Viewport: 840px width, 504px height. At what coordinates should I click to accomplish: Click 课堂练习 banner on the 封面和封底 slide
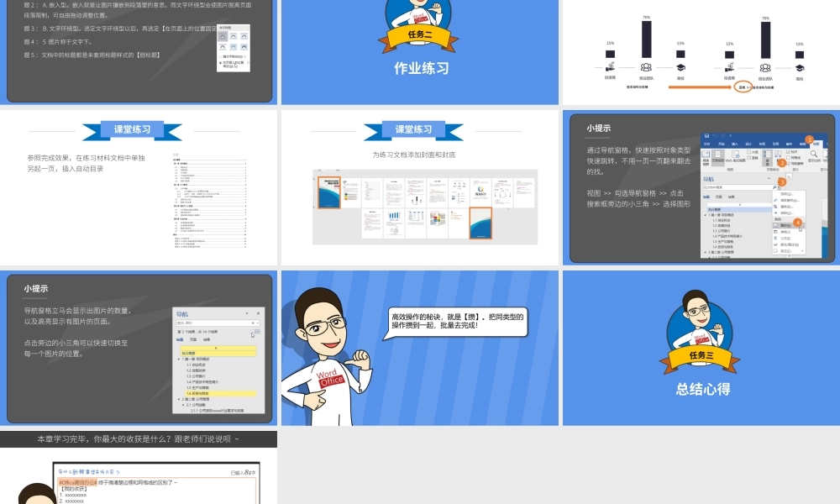(413, 129)
